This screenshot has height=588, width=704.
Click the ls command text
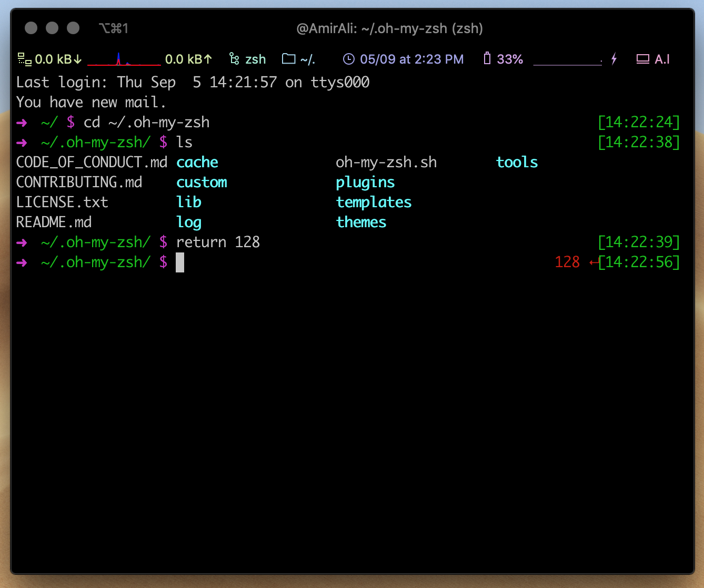pos(185,142)
